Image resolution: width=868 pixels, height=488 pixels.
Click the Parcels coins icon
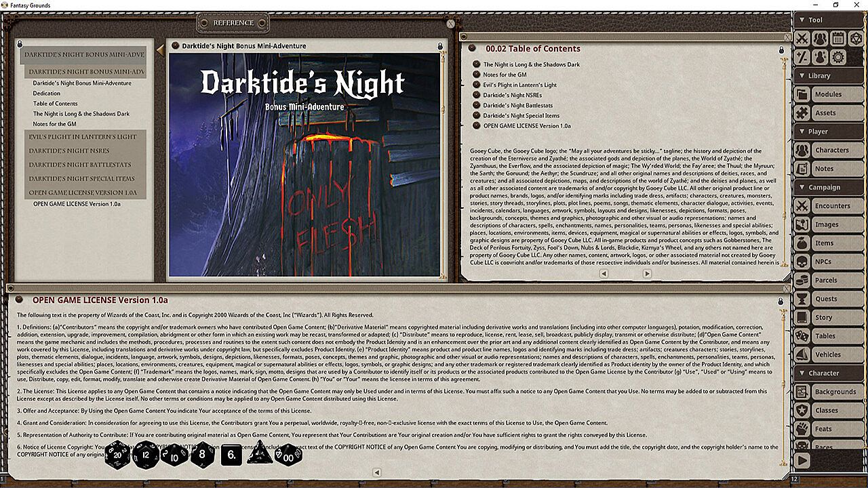802,280
